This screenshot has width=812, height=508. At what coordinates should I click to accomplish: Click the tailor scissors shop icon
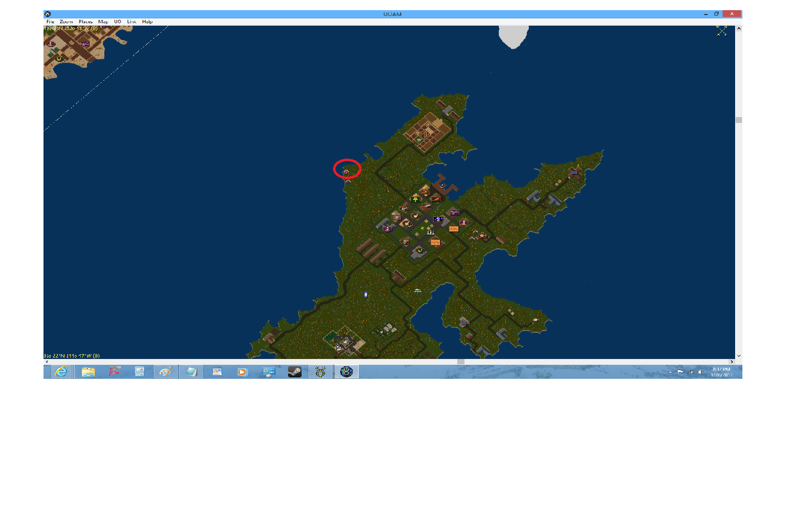(454, 212)
